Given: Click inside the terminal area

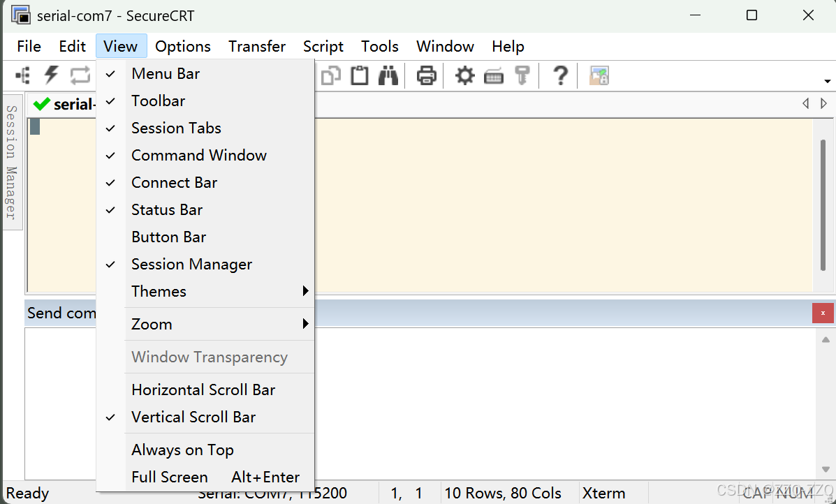Looking at the screenshot, I should click(x=562, y=205).
